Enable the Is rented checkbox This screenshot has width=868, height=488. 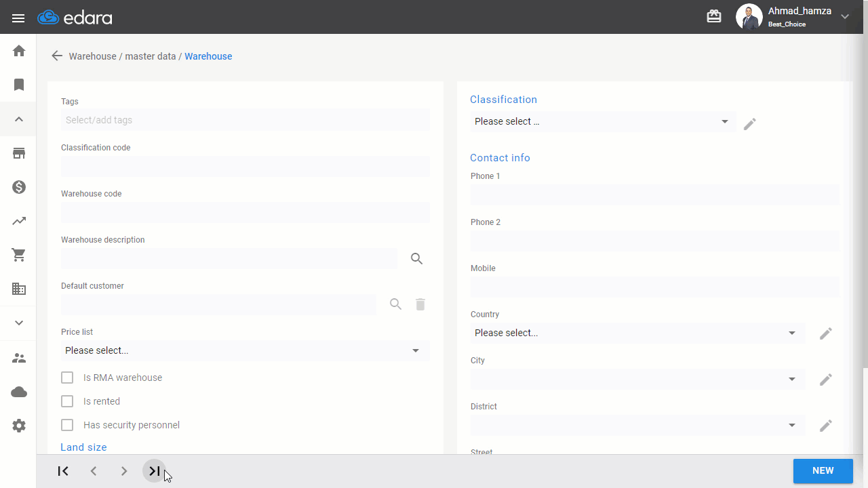67,401
